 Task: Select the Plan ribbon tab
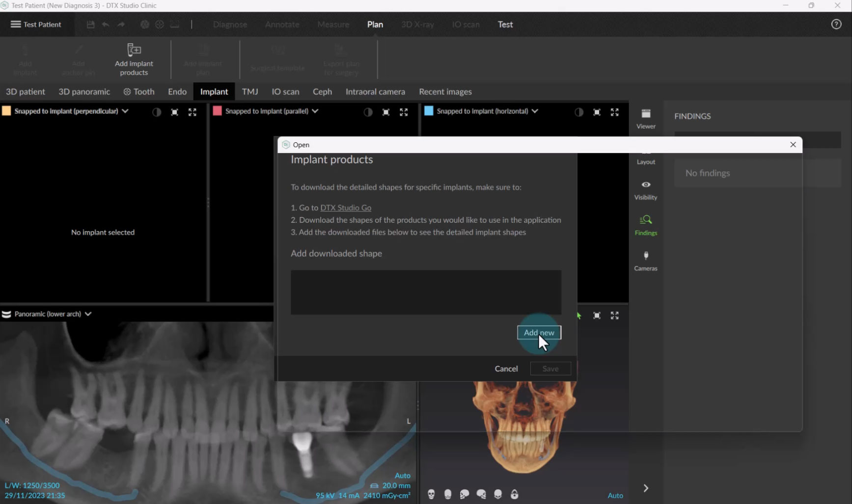[x=375, y=25]
